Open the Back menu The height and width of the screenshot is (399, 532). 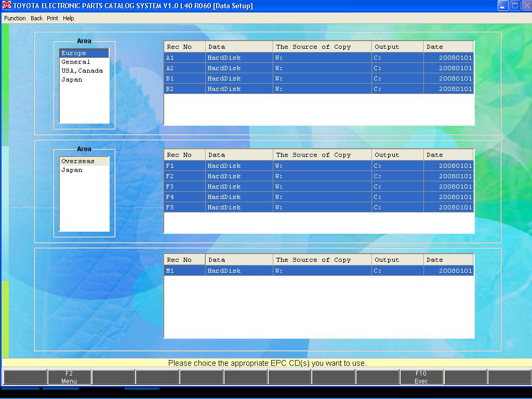pos(36,18)
